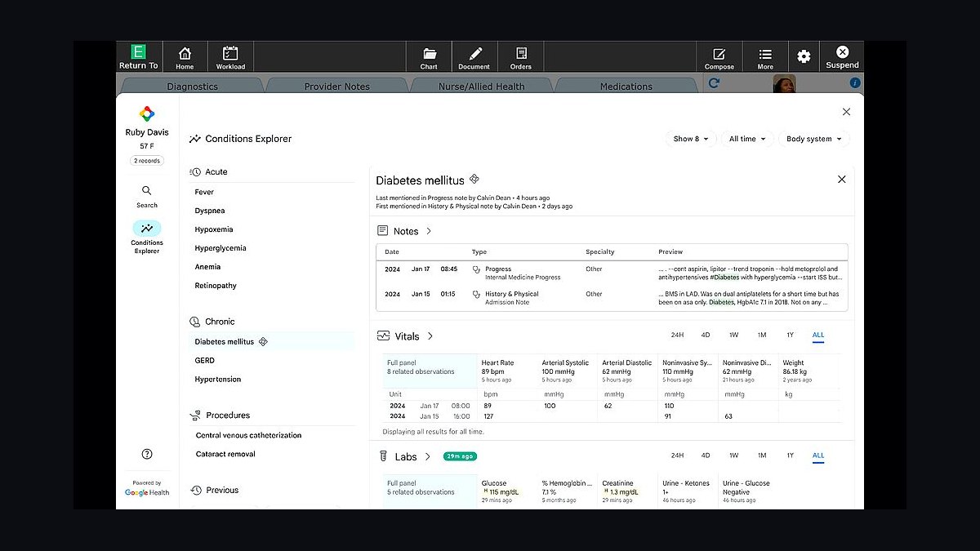Select Hypertension in Chronic conditions
980x551 pixels.
click(x=218, y=380)
